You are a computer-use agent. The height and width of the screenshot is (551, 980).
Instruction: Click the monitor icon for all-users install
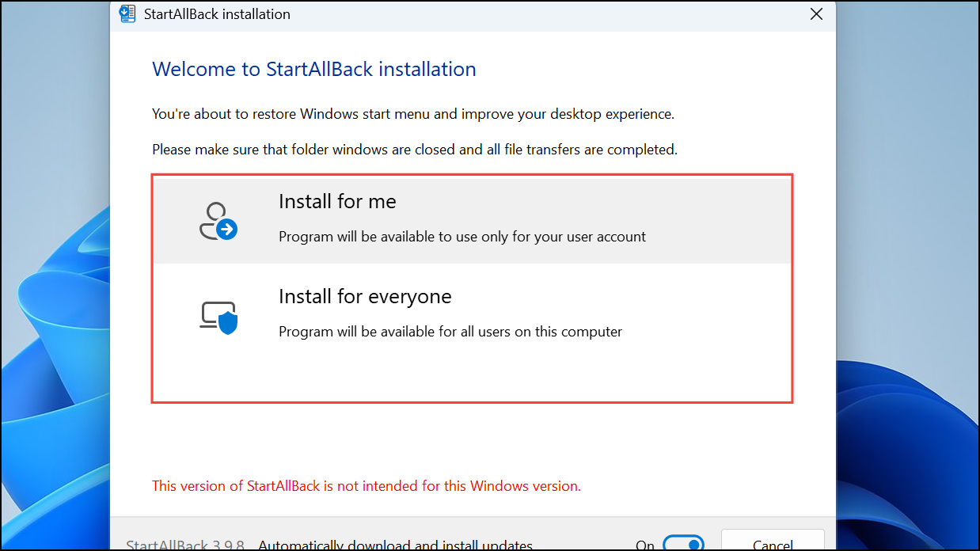click(x=213, y=312)
